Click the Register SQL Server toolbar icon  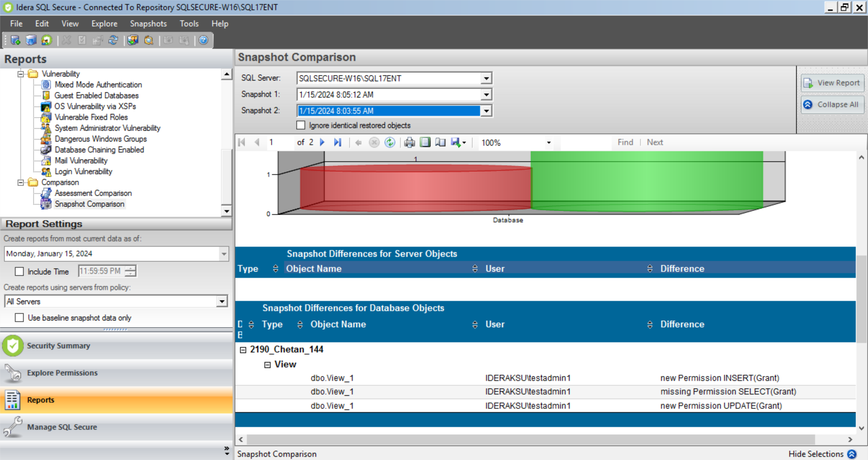15,40
